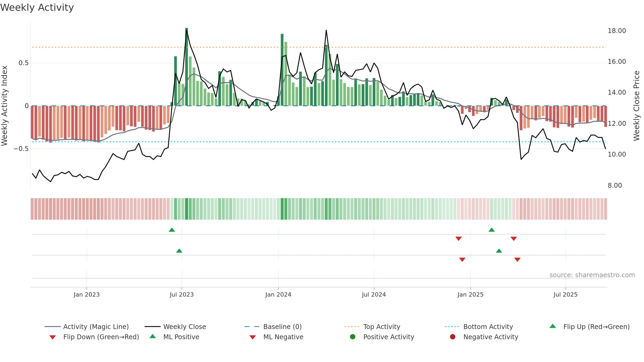Click the 10.00 price axis value
This screenshot has height=362, width=644.
click(617, 154)
